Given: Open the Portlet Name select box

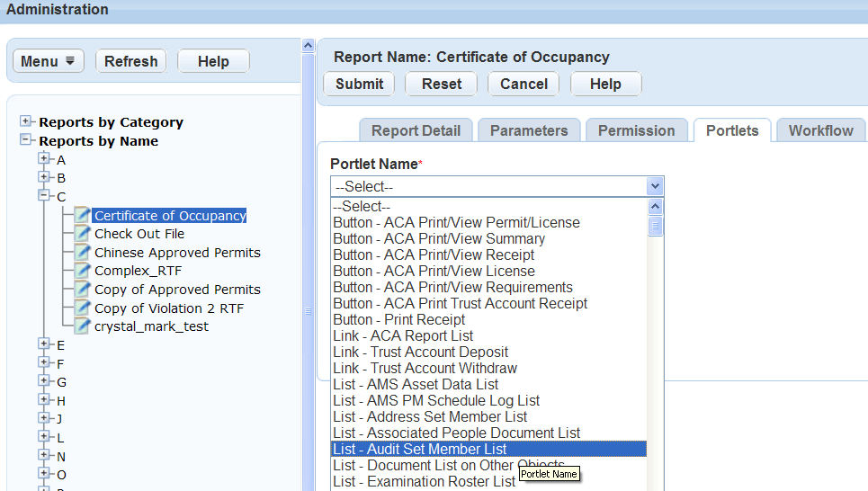Looking at the screenshot, I should [497, 186].
